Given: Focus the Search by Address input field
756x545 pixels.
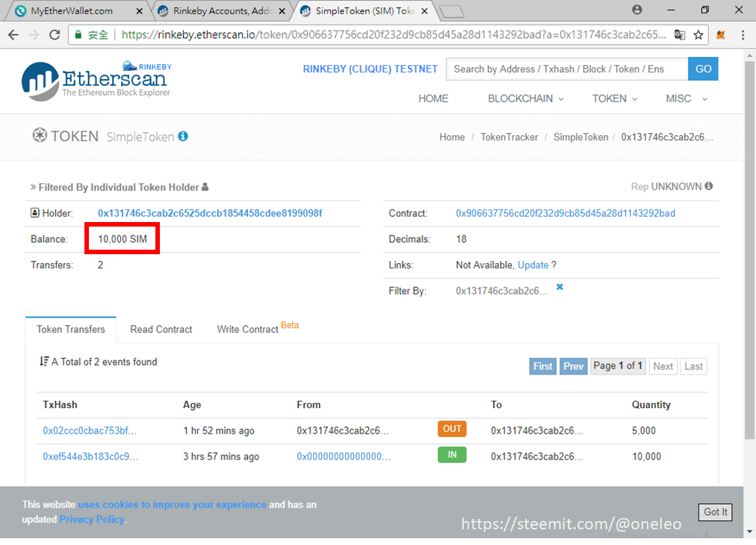Looking at the screenshot, I should (x=567, y=69).
